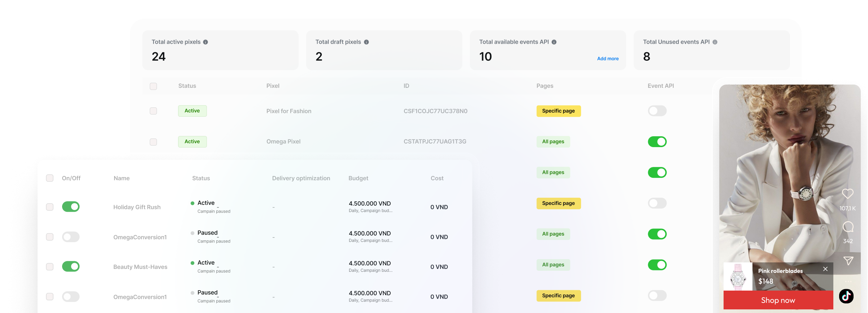Click the Add more link
Viewport: 868px width, 313px height.
point(608,59)
